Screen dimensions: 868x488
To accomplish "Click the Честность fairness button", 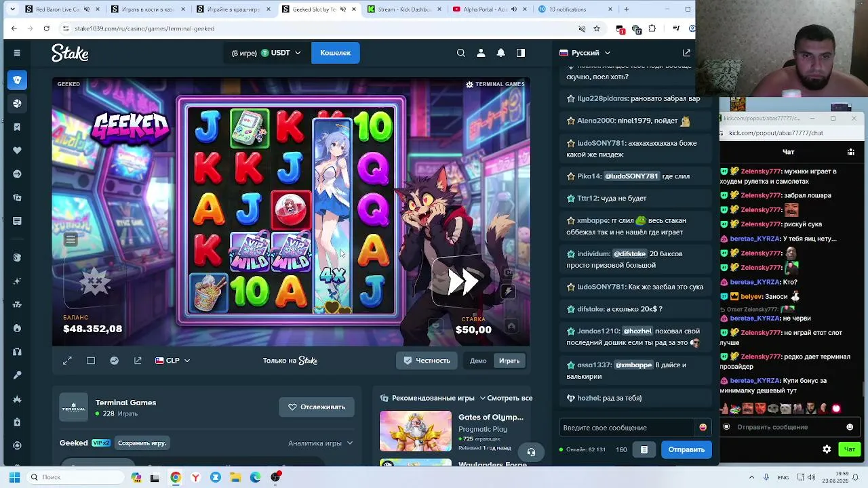I will click(427, 361).
